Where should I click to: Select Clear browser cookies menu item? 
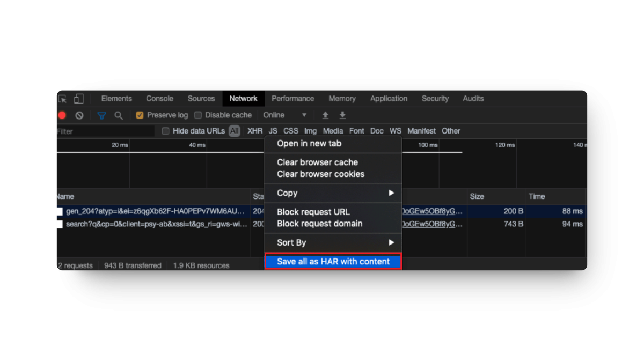click(320, 174)
